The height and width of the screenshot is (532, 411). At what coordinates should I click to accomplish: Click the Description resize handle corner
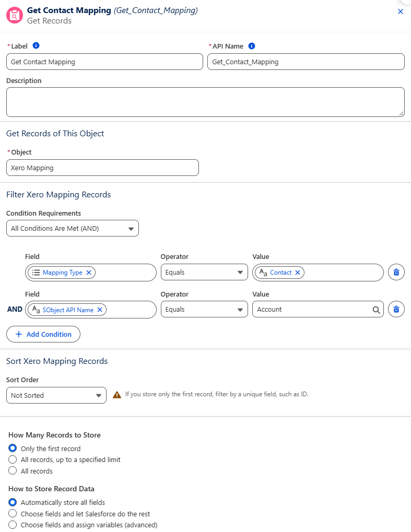click(402, 114)
